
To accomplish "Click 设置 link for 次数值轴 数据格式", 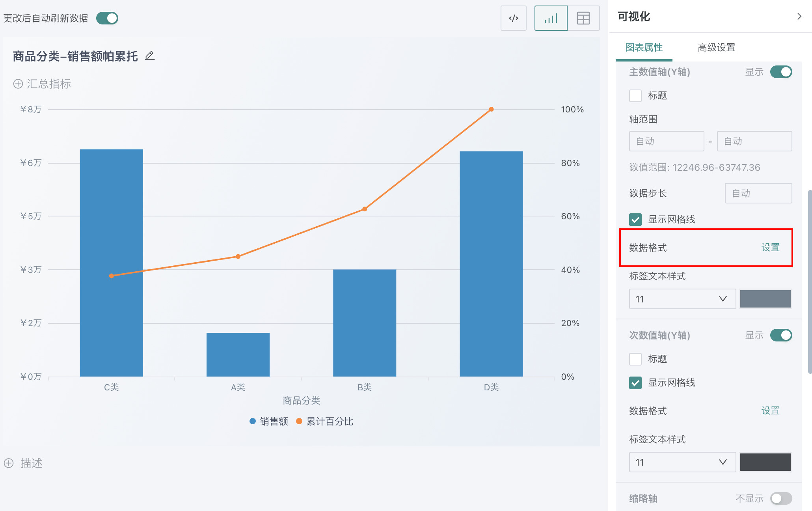I will 770,410.
